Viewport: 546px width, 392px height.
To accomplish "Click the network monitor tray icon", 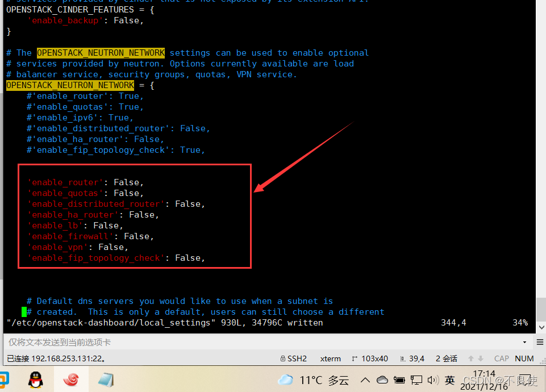I will (416, 380).
